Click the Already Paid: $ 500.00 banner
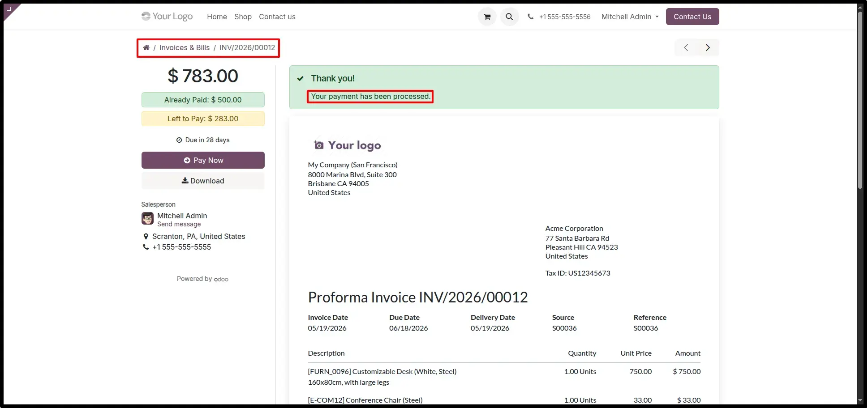Image resolution: width=868 pixels, height=408 pixels. pyautogui.click(x=203, y=100)
